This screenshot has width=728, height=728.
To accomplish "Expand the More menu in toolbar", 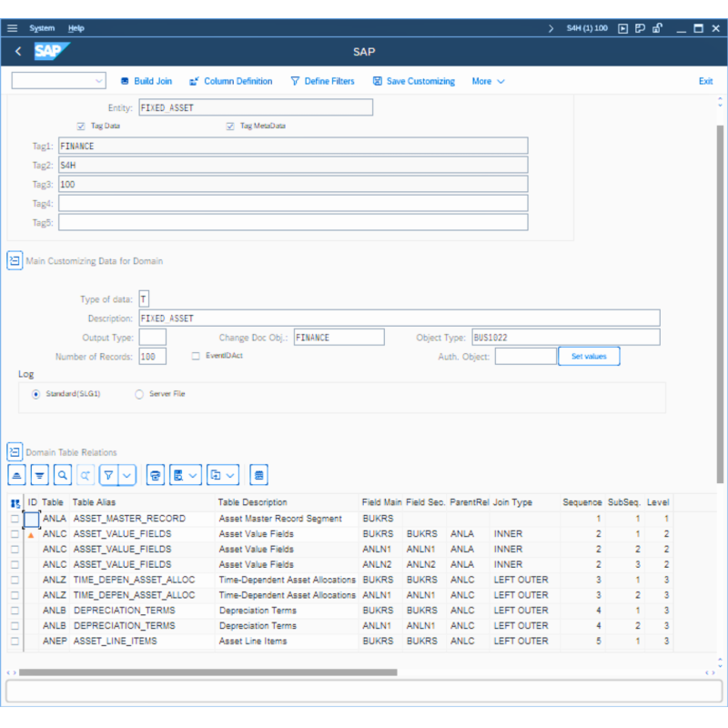I will click(x=488, y=81).
